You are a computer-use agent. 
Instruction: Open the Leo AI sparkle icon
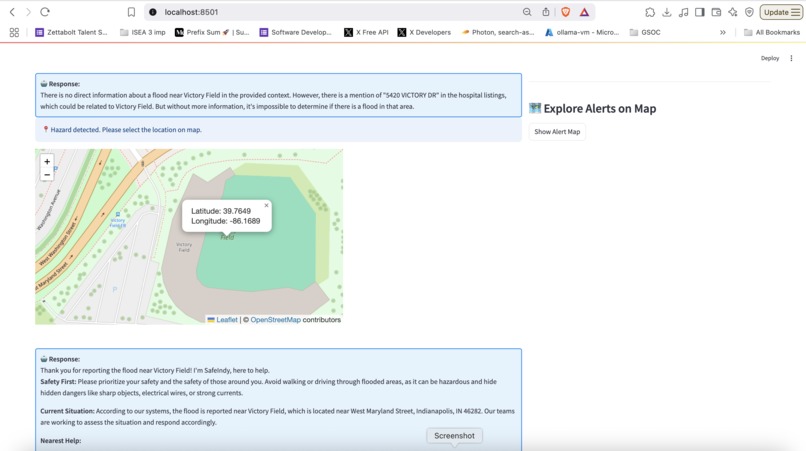[x=732, y=12]
